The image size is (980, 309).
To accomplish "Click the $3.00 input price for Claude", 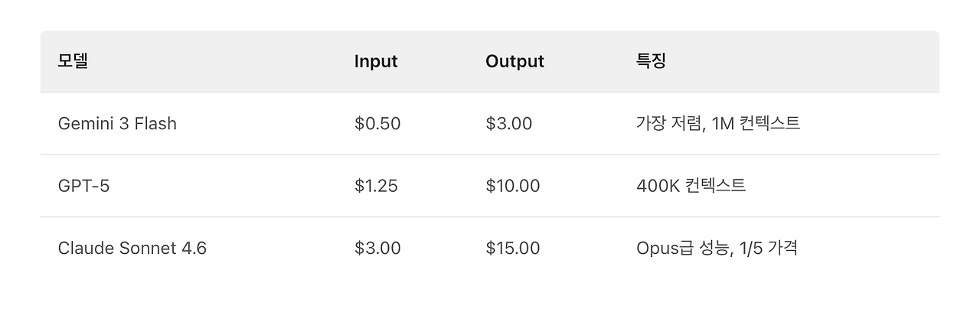I will coord(377,248).
